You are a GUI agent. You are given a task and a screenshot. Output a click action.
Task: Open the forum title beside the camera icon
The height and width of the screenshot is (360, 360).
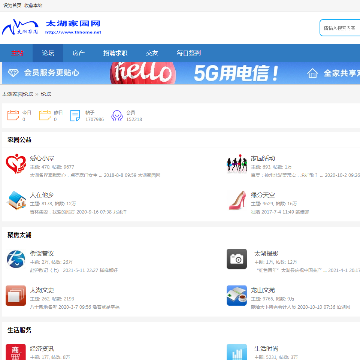(266, 253)
